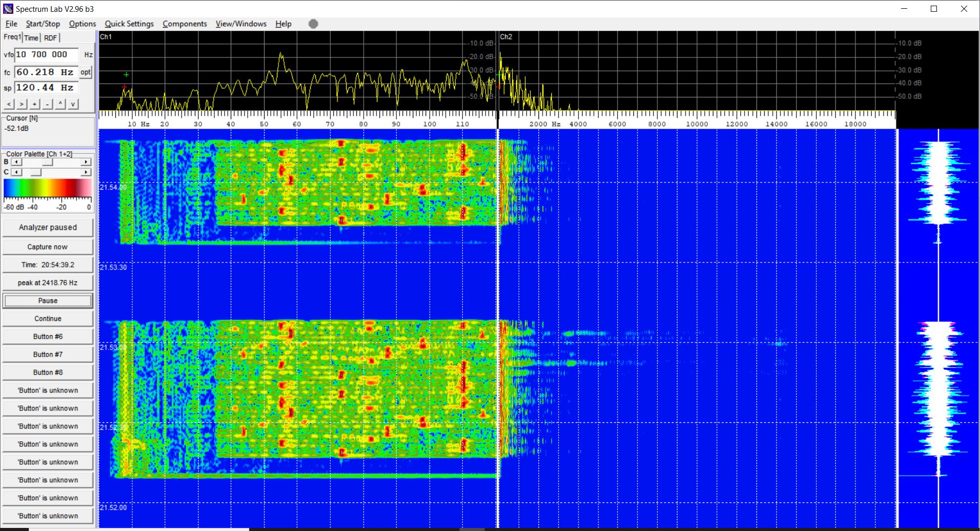Open the Quick Settings menu
The image size is (980, 531).
click(129, 24)
